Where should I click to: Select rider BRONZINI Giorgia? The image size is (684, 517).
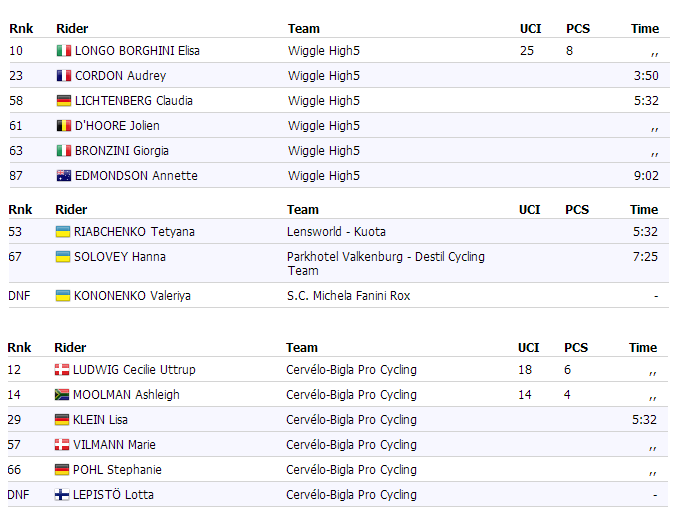pos(121,151)
